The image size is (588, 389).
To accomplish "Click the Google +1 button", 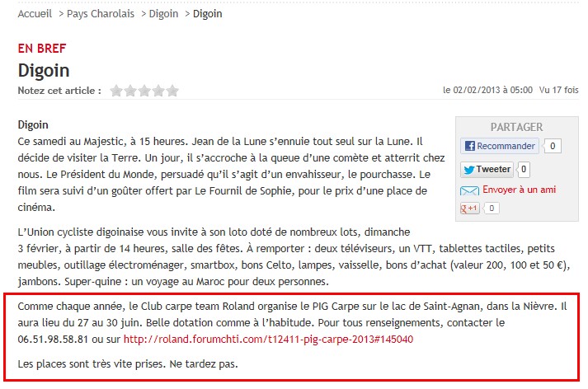I will pyautogui.click(x=469, y=208).
